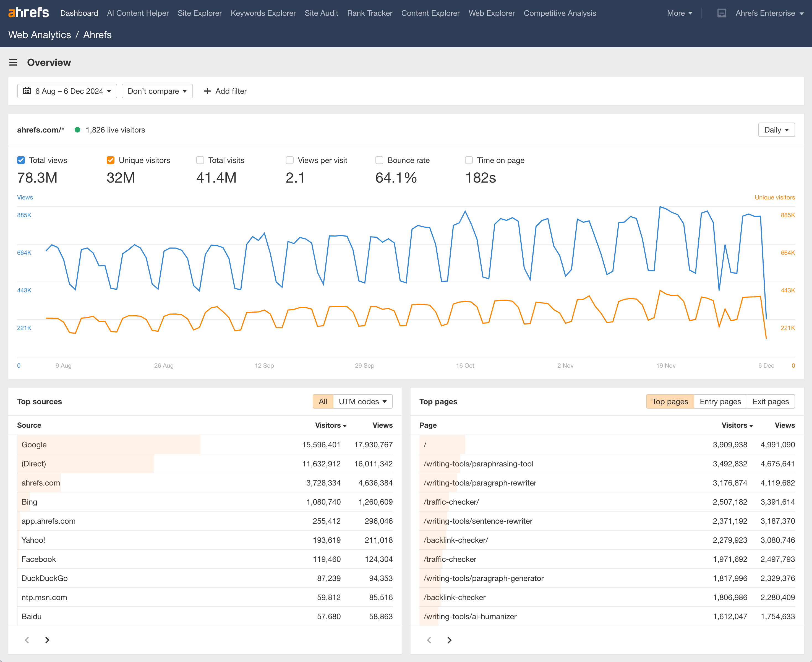Image resolution: width=812 pixels, height=662 pixels.
Task: Click the Bing source row
Action: pyautogui.click(x=205, y=502)
